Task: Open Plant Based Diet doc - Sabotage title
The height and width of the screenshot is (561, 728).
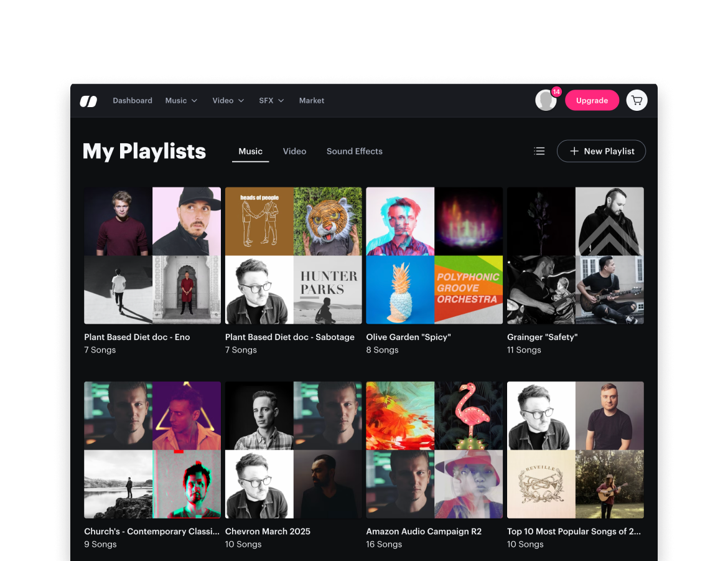Action: pos(290,337)
